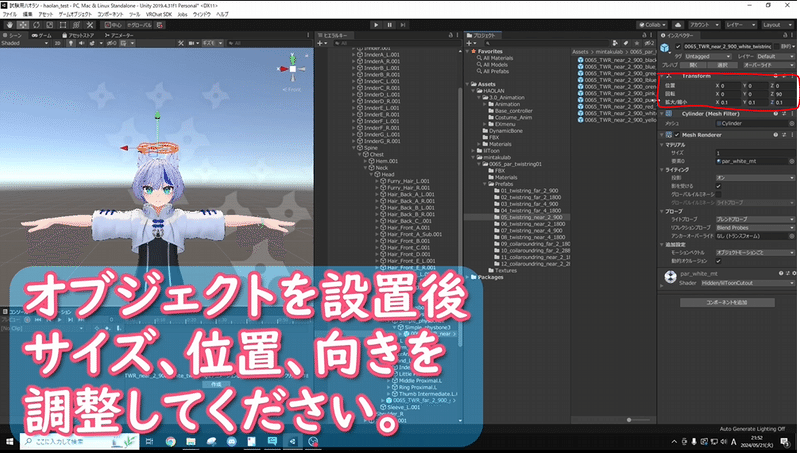Open the cloud services icon

[678, 24]
